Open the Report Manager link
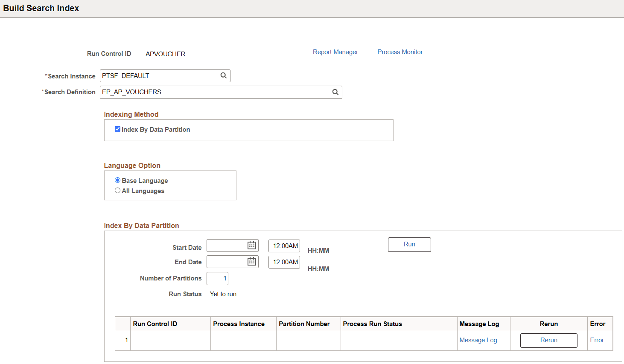624x364 pixels. pyautogui.click(x=335, y=52)
